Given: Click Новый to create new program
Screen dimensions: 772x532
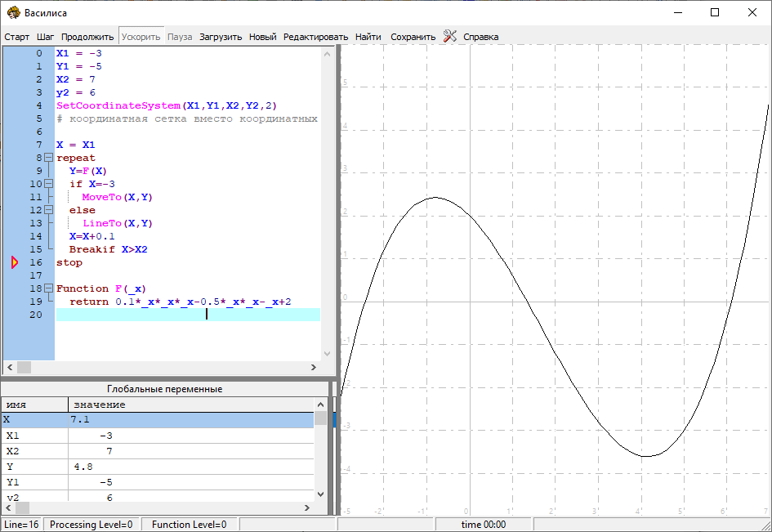Looking at the screenshot, I should pyautogui.click(x=262, y=37).
